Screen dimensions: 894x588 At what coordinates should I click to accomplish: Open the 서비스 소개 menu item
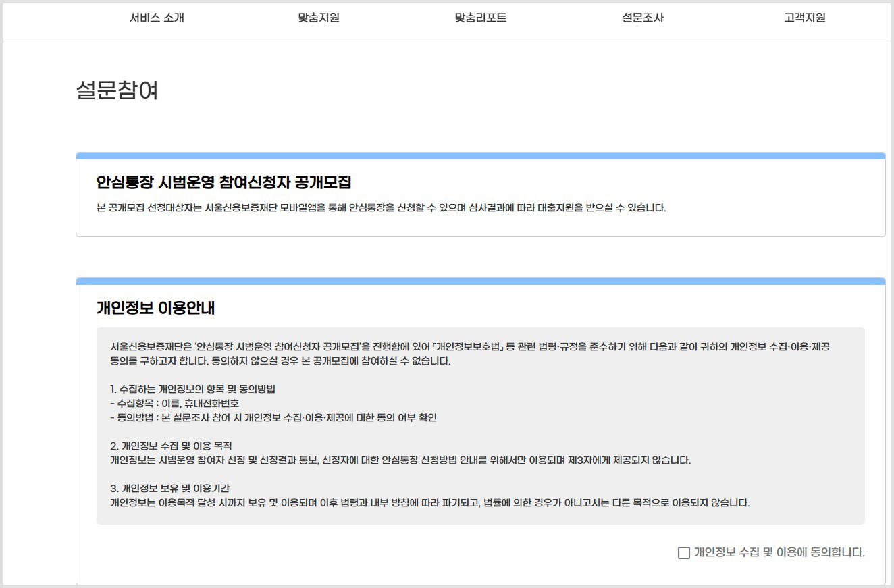[159, 18]
